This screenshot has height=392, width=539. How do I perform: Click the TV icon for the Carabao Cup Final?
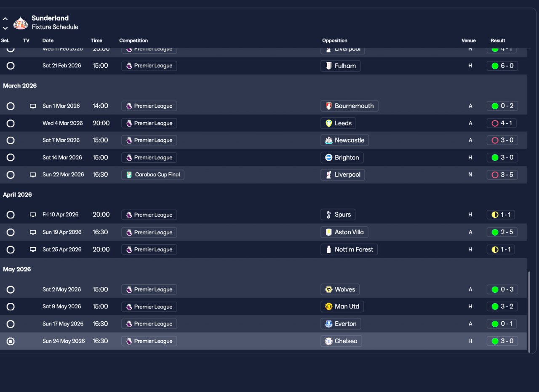click(33, 175)
